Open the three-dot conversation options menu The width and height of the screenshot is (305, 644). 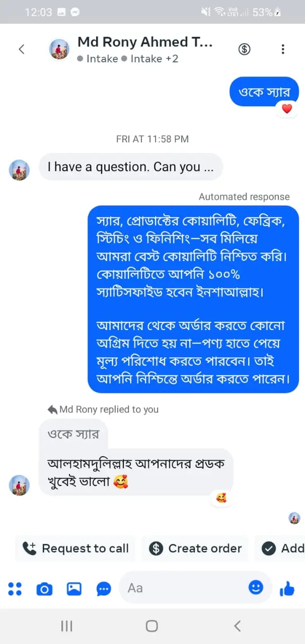tap(284, 49)
